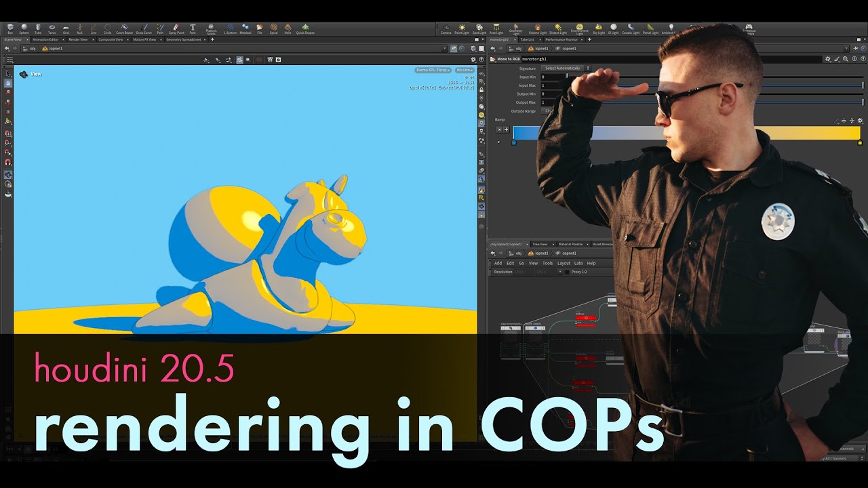Select the Curve Bezier shelf tool
868x488 pixels.
point(125,28)
